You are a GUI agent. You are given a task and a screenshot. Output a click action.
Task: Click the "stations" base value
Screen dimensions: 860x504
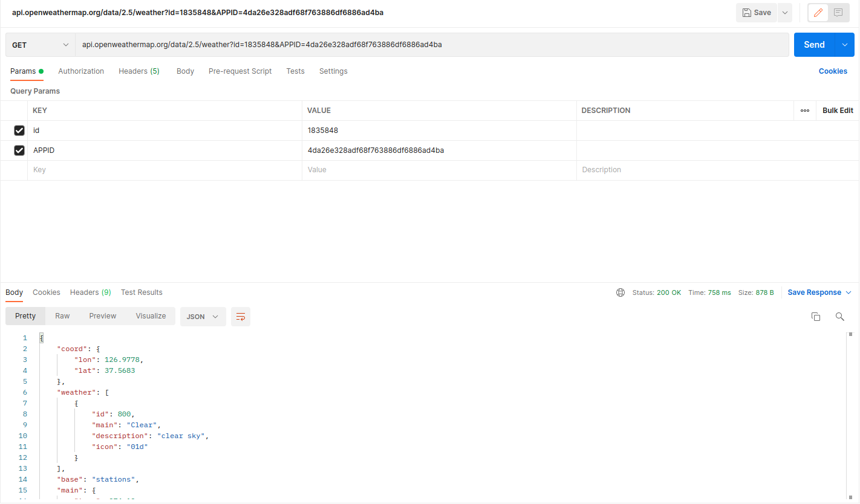[115, 479]
